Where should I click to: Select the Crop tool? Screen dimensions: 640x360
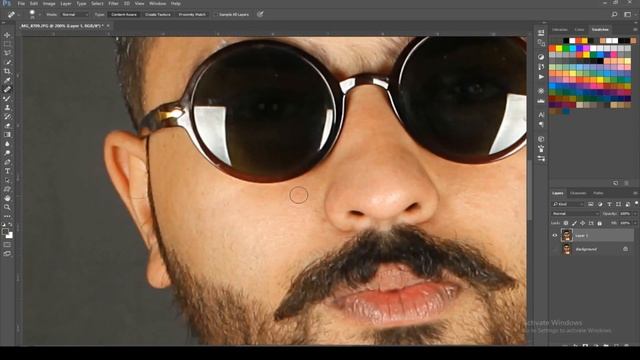(7, 71)
